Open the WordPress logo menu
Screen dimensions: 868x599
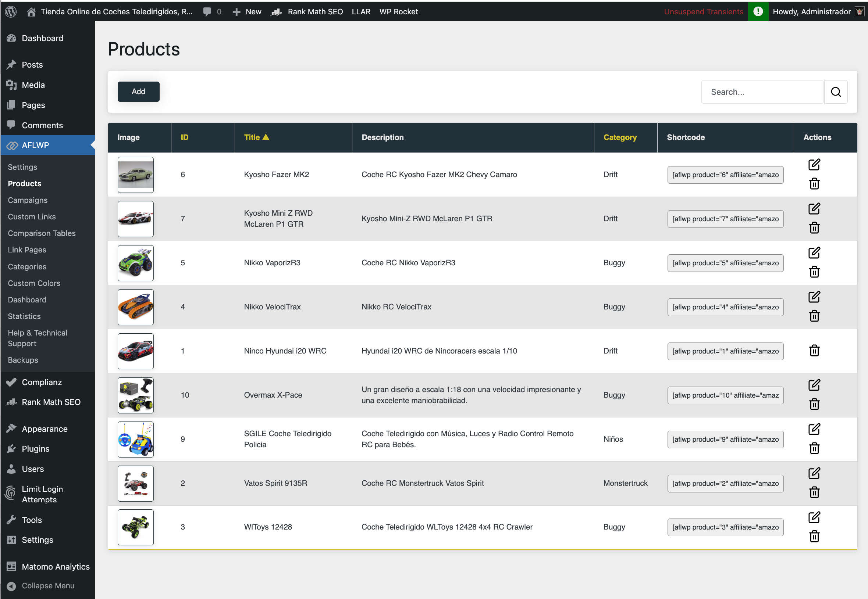point(11,11)
